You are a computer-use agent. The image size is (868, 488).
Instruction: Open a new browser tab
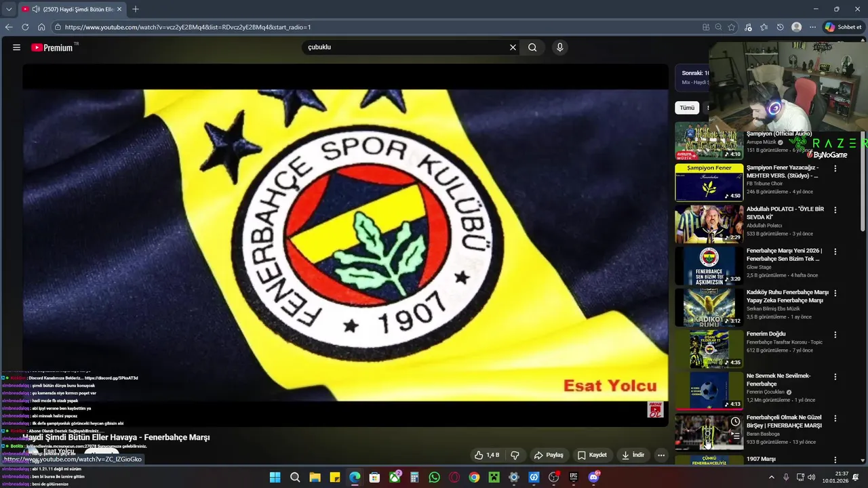[136, 9]
